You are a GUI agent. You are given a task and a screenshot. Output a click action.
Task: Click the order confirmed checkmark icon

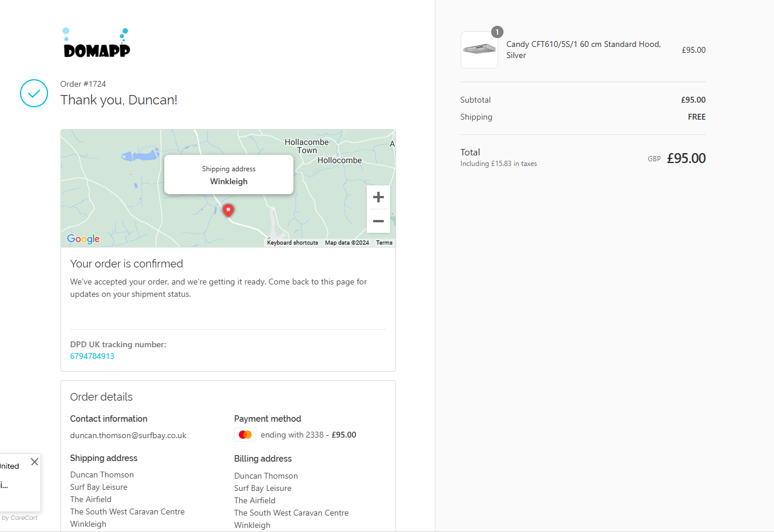coord(34,93)
